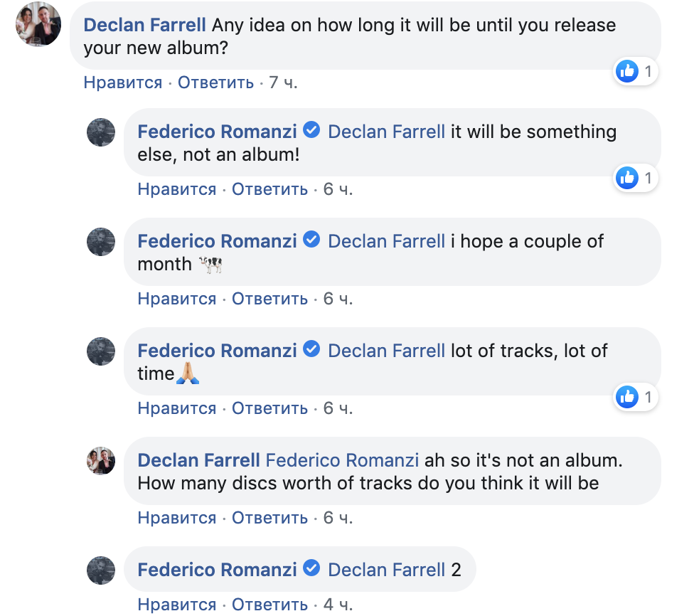Click 'Ответить' under Declan's first comment
This screenshot has height=616, width=694.
pos(216,83)
